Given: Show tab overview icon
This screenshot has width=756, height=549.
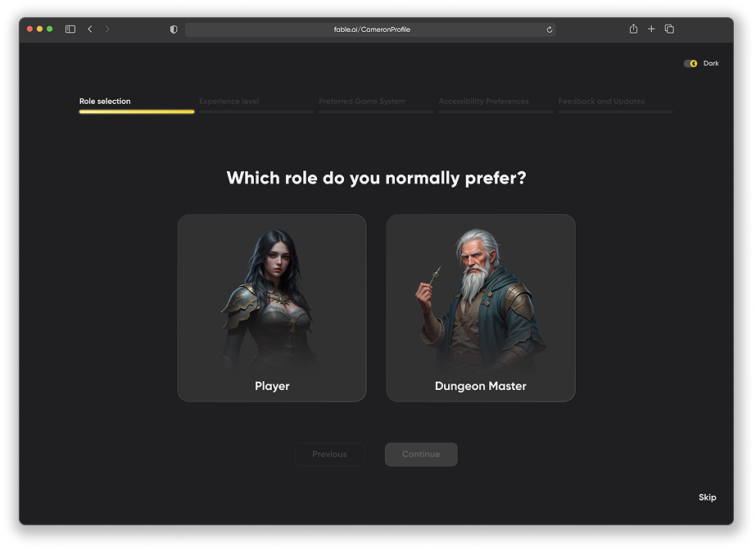Looking at the screenshot, I should 669,29.
